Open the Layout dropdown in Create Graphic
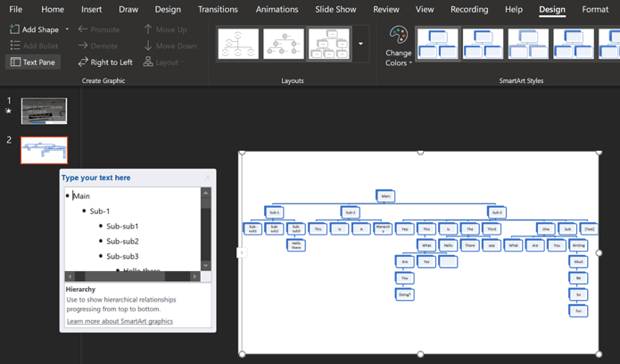Image resolution: width=620 pixels, height=364 pixels. click(163, 62)
